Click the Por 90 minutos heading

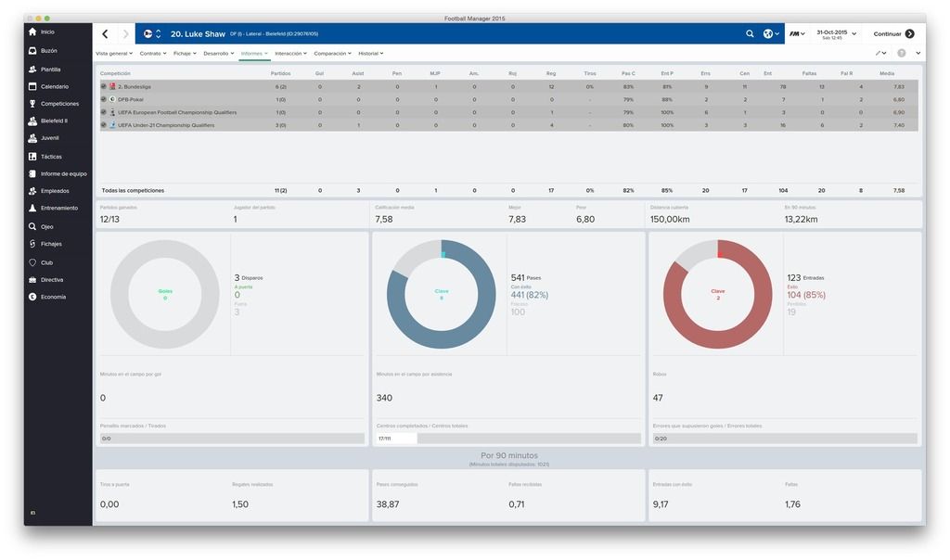click(x=509, y=455)
